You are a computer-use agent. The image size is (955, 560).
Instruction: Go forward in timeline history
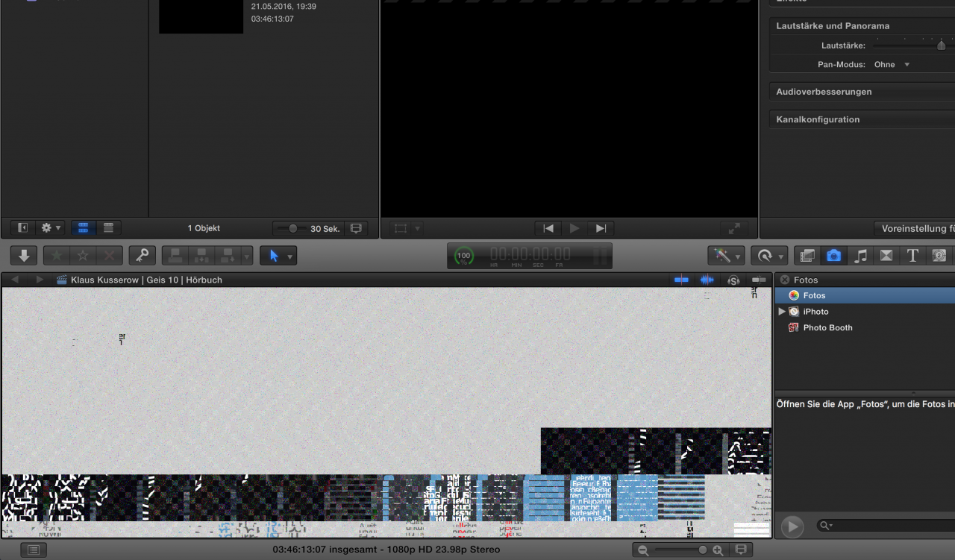[x=40, y=280]
